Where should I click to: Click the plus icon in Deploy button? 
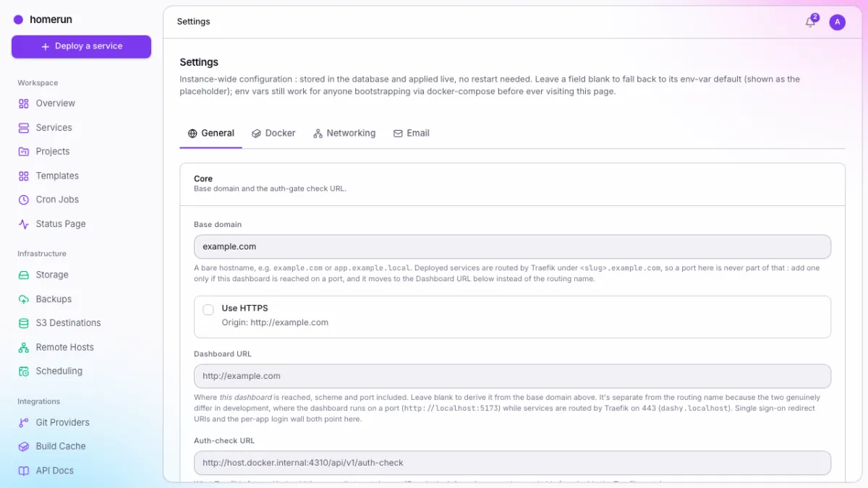(46, 46)
